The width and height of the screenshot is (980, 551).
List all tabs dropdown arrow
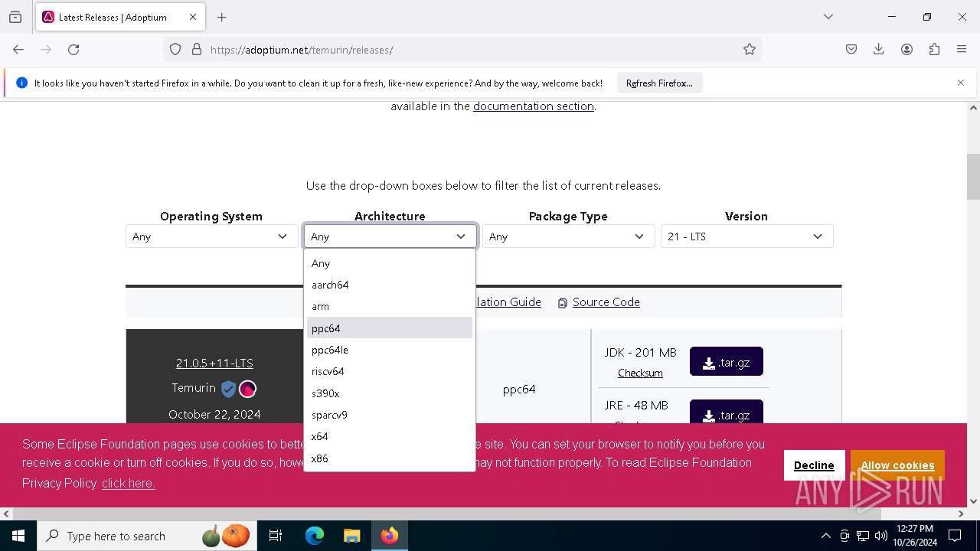click(x=828, y=17)
